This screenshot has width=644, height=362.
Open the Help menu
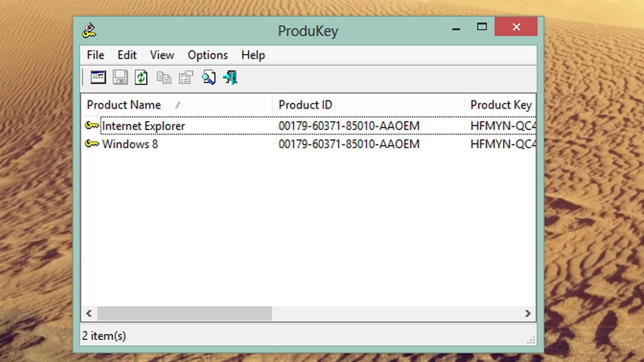click(253, 55)
